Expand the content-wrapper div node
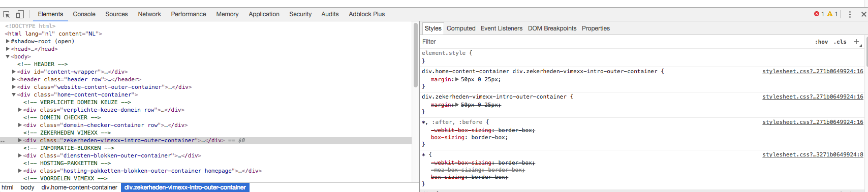The width and height of the screenshot is (868, 192). pos(14,72)
